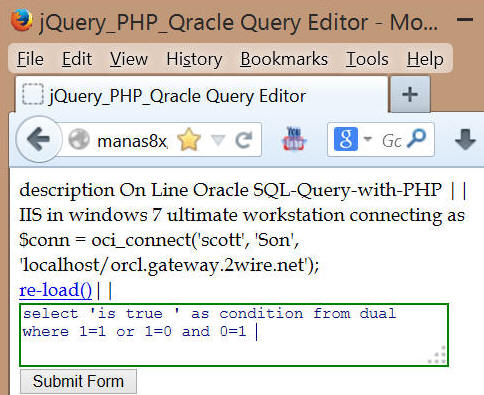Expand the search engine selector arrow
The width and height of the screenshot is (484, 395).
[367, 139]
